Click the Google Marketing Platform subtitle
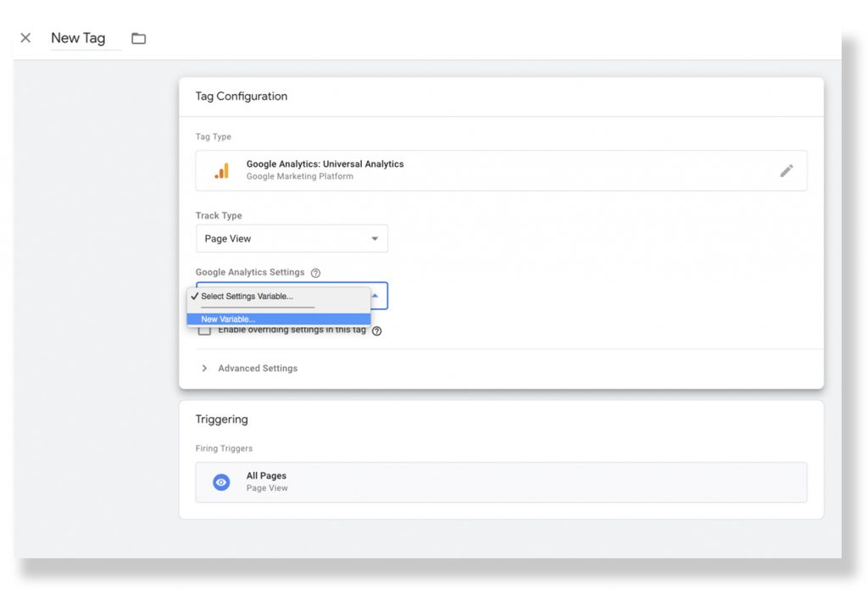Screen dimensions: 868x605 (x=299, y=176)
